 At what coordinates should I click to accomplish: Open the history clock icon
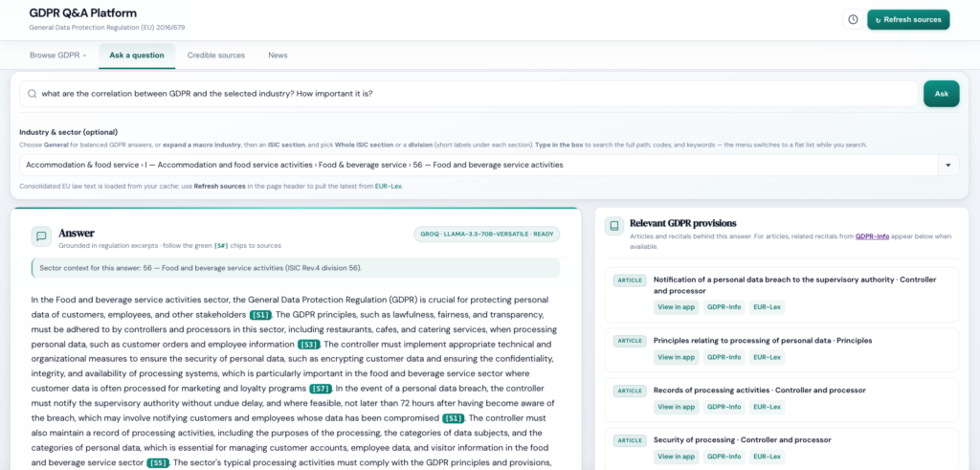point(852,19)
